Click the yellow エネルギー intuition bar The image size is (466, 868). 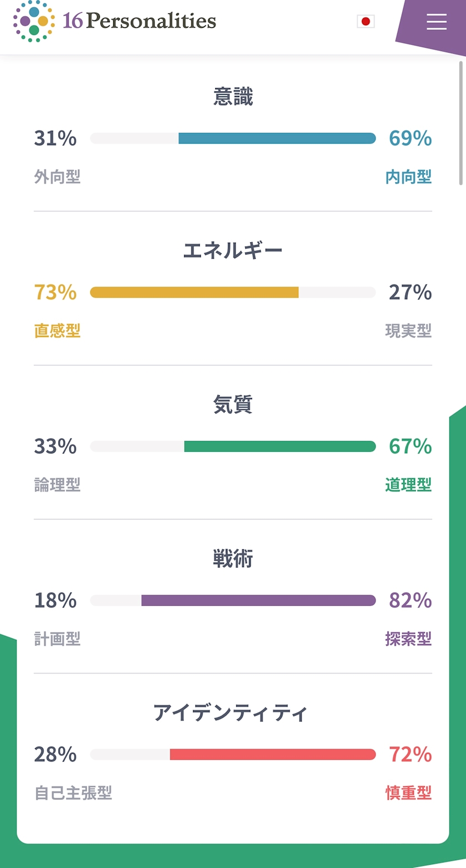(194, 292)
